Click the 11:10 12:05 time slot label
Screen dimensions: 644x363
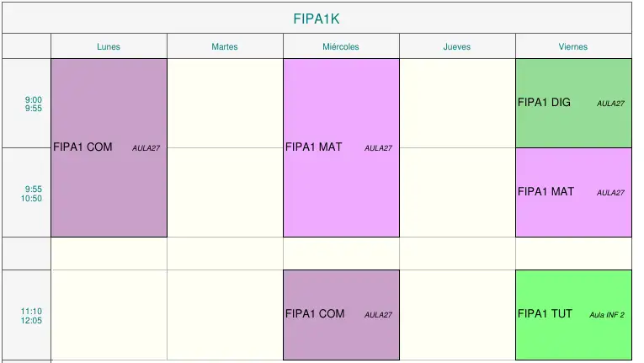click(32, 316)
